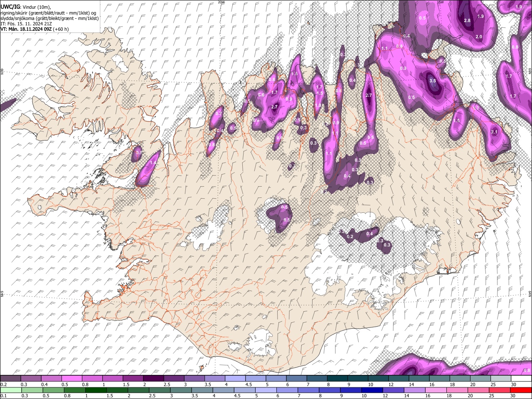The image size is (532, 399).
Task: Click the pale green 0.1 swatch in bottom legend row
Action: (x=10, y=390)
